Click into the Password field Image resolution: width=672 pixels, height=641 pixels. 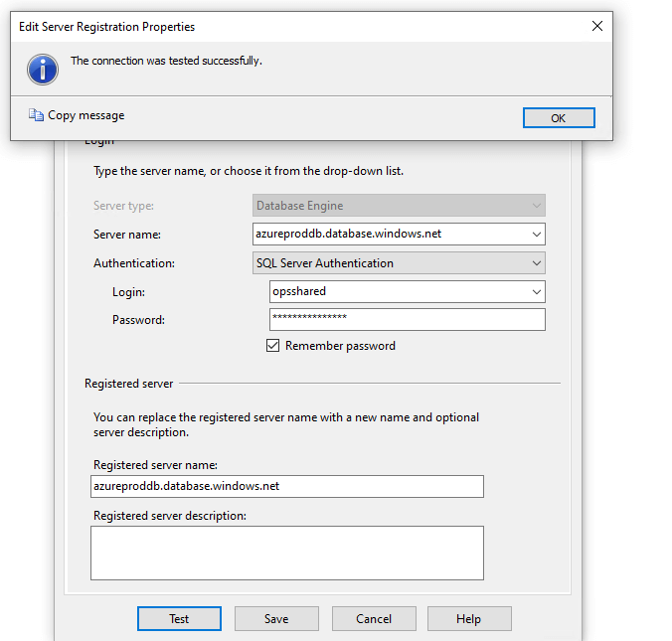pos(408,319)
